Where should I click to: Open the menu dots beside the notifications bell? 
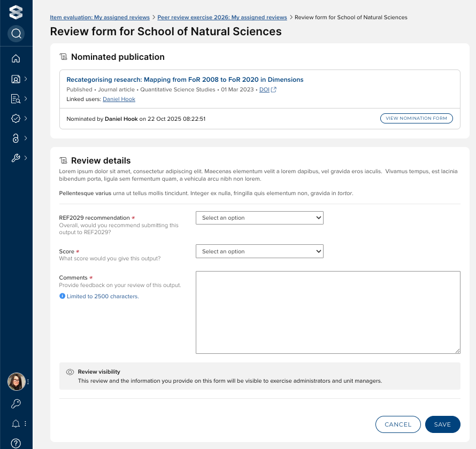pos(25,424)
